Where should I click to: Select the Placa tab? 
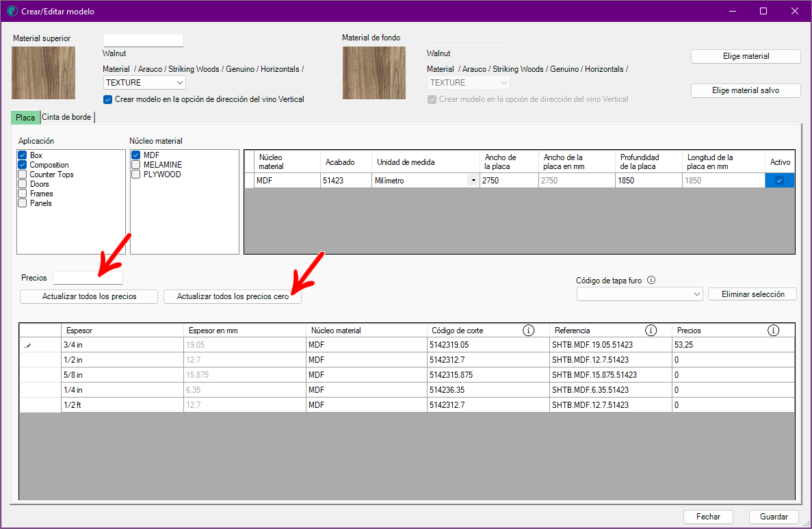pyautogui.click(x=25, y=117)
